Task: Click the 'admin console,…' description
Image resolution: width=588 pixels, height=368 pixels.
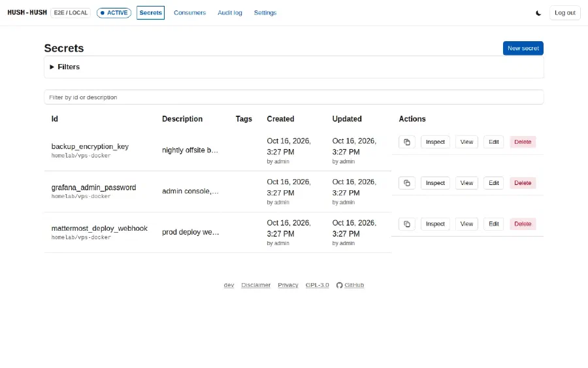Action: click(x=190, y=191)
